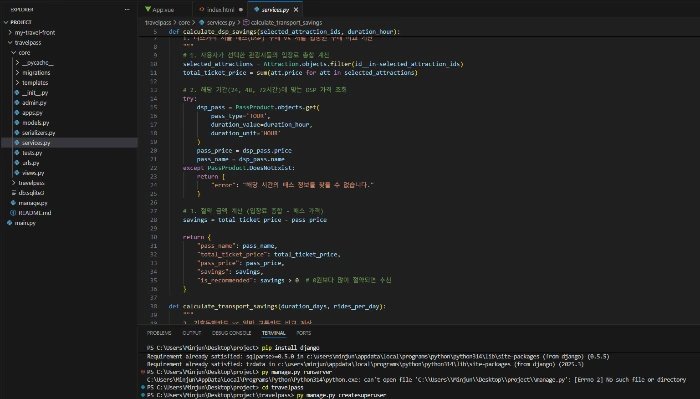Click the calculate_transport_savings breadcrumb symbol
This screenshot has width=700, height=399.
coord(286,22)
